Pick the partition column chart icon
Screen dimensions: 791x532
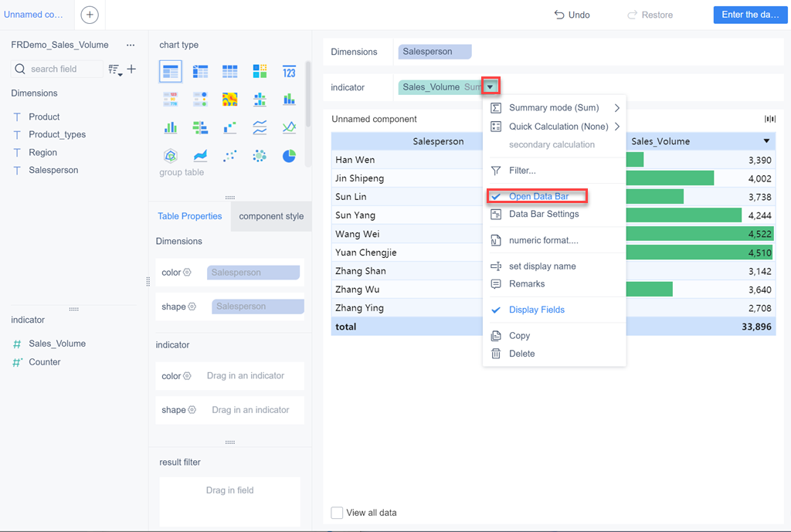(x=260, y=100)
